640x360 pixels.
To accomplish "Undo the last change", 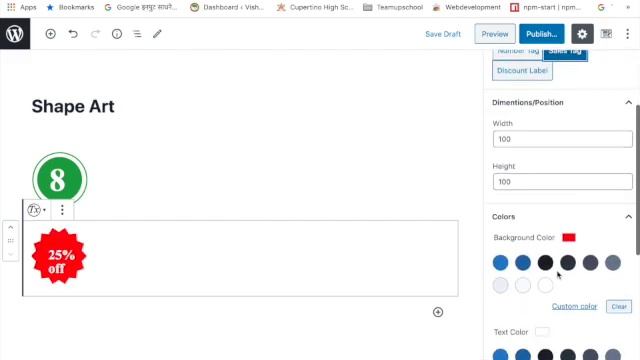I will 73,34.
